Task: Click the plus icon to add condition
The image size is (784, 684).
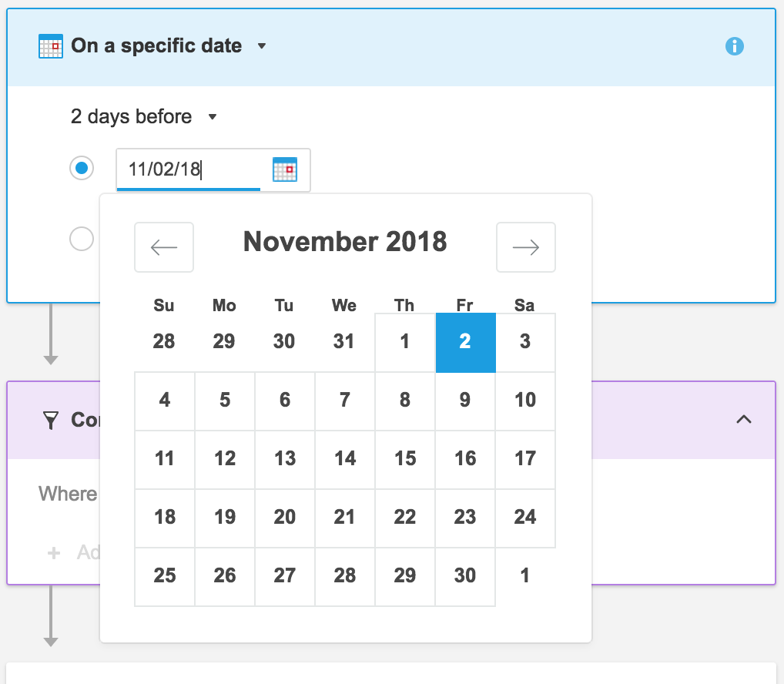Action: 54,552
